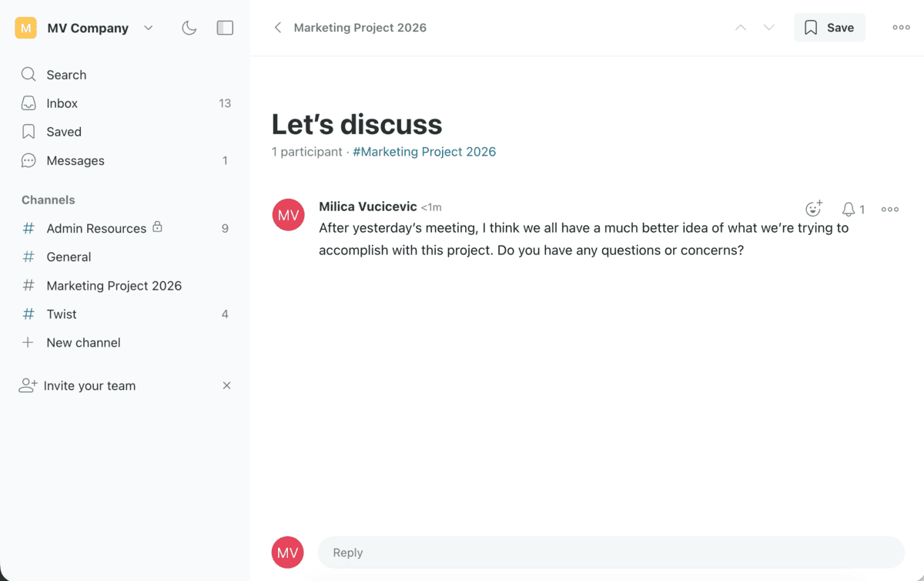Viewport: 924px width, 581px height.
Task: Collapse the sidebar using the panel icon
Action: tap(225, 29)
